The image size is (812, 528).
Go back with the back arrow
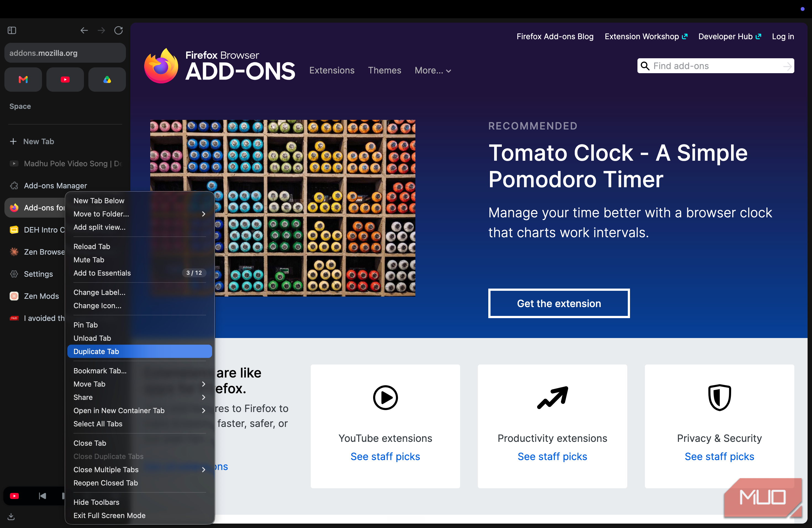[84, 30]
